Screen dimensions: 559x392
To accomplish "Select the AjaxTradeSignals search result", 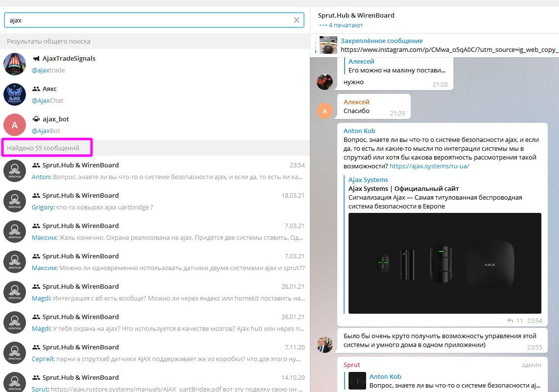I will click(x=155, y=64).
